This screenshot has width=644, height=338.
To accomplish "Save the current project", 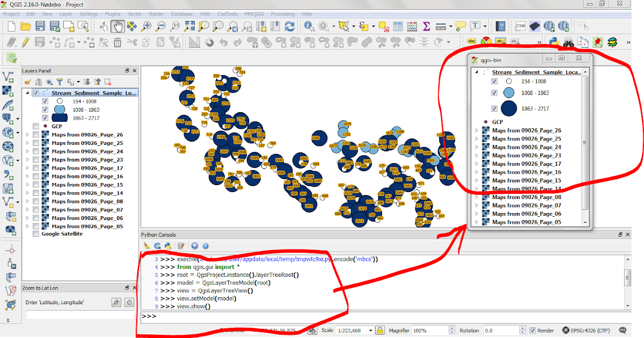I will pyautogui.click(x=40, y=26).
